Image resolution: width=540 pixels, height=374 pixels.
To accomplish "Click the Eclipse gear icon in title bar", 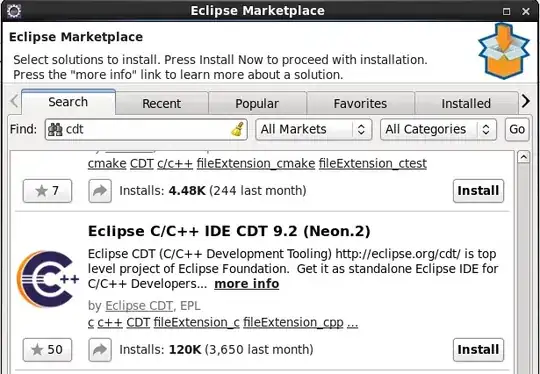I will click(x=14, y=11).
